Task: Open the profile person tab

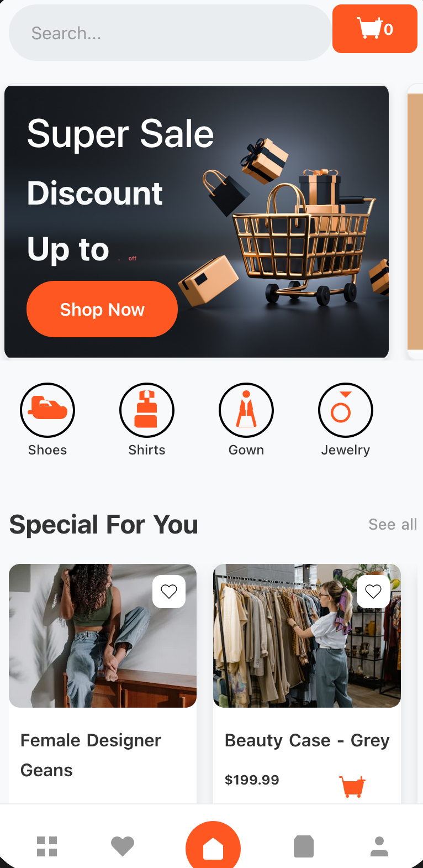Action: (379, 846)
